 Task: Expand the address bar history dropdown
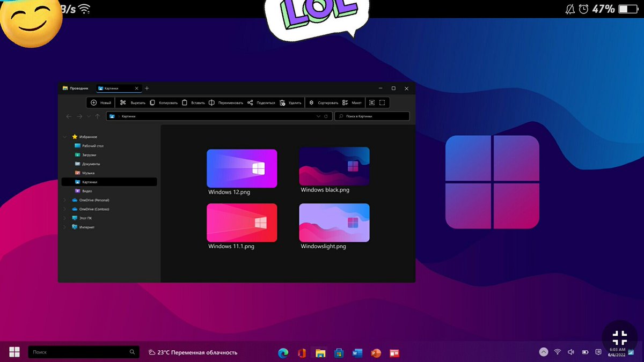tap(318, 116)
